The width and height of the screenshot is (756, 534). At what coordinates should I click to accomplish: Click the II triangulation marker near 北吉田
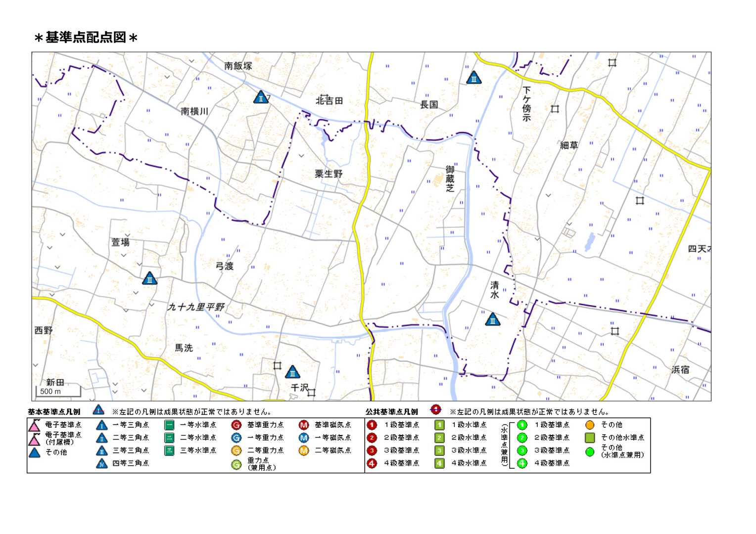coord(261,97)
